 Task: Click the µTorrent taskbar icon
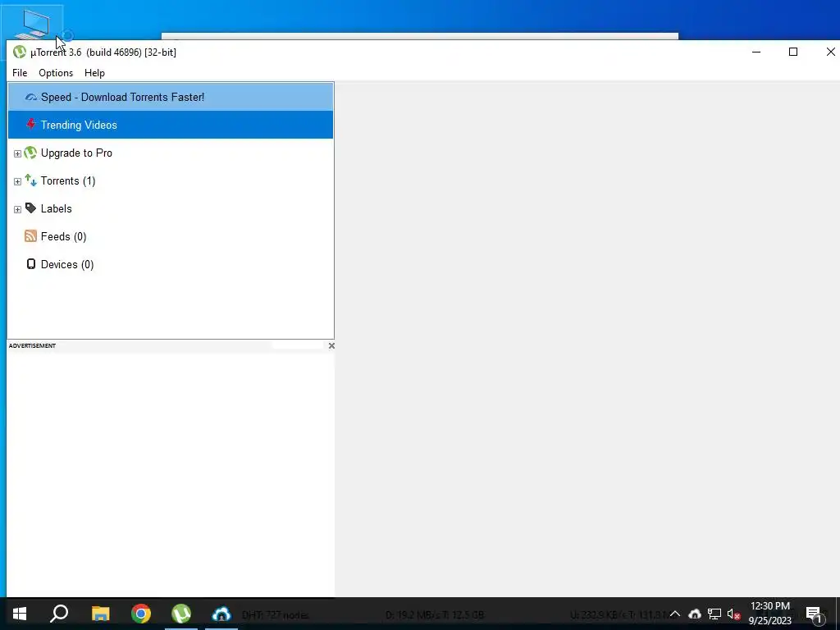tap(181, 614)
